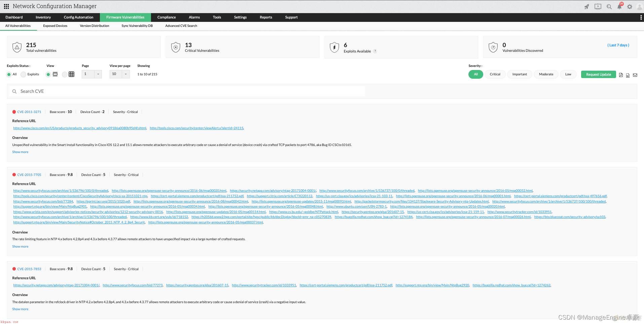Filter severity by Important
Viewport: 644px width, 324px height.
[520, 74]
